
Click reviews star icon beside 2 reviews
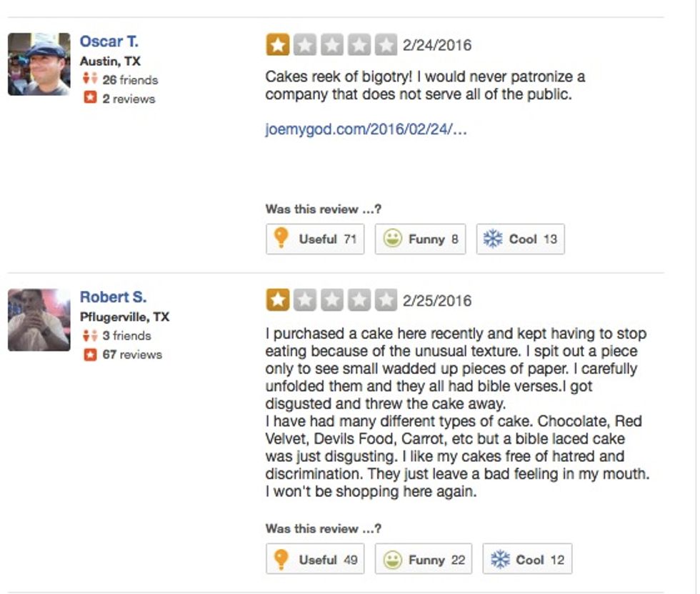tap(89, 99)
